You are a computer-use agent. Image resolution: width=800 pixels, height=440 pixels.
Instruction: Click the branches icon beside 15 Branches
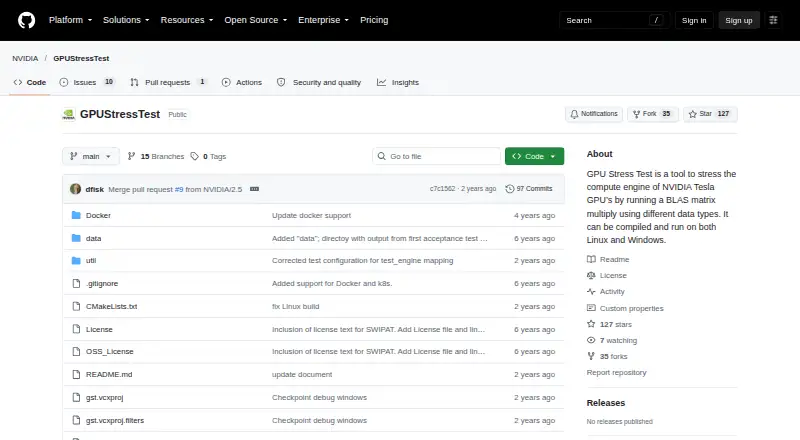(x=131, y=156)
